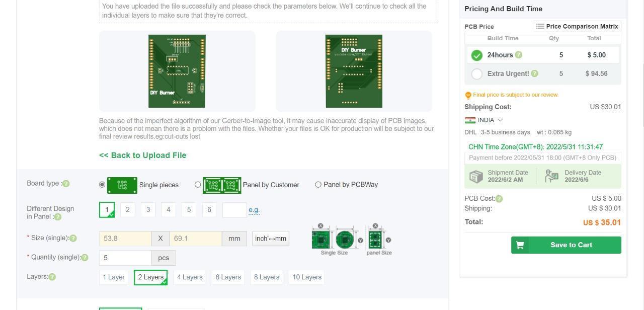Choose Panel by Customer board type

(198, 185)
